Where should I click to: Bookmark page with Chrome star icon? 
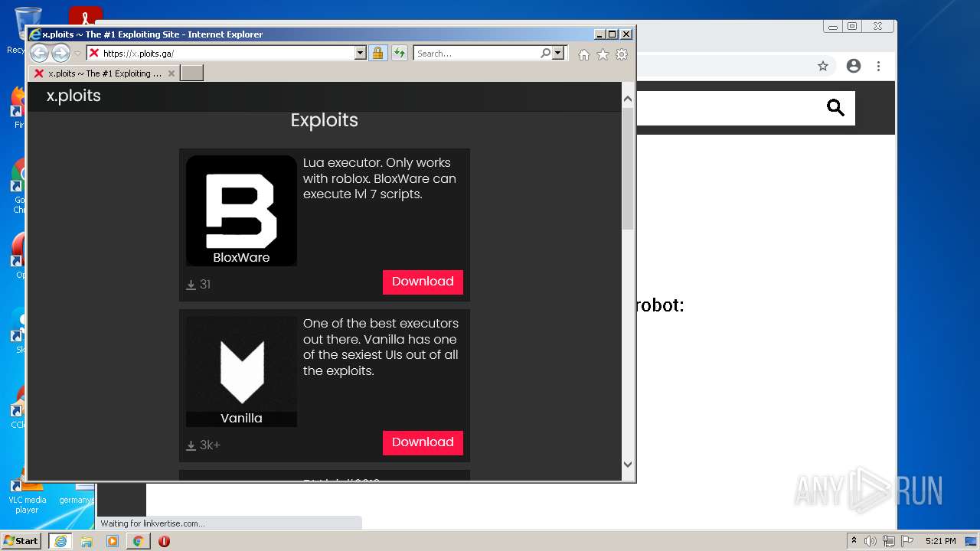(x=823, y=67)
